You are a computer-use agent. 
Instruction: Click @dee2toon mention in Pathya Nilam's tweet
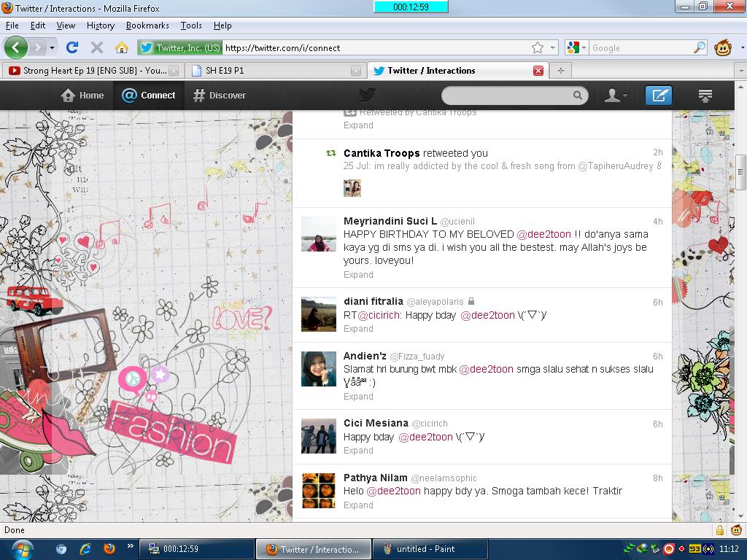point(393,491)
